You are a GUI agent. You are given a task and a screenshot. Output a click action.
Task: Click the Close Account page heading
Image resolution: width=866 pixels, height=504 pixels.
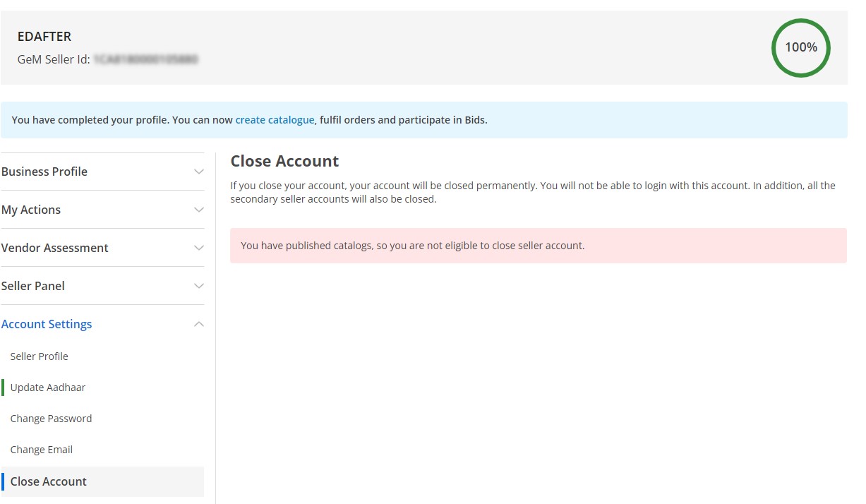[284, 161]
